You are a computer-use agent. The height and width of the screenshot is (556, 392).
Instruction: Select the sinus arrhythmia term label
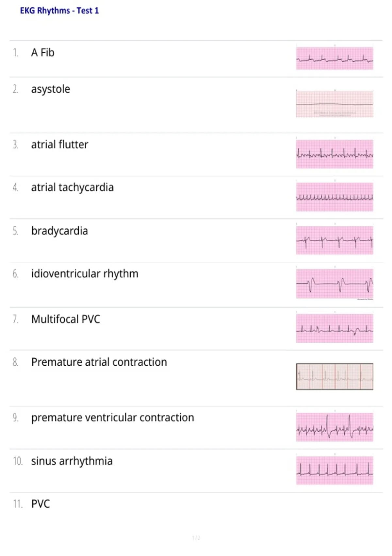coord(72,461)
